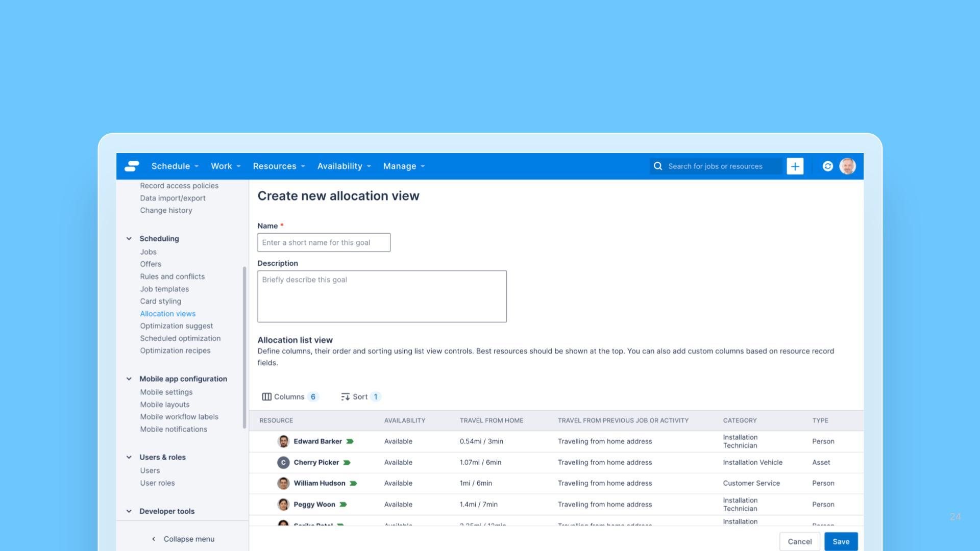This screenshot has height=551, width=980.
Task: Open Job templates
Action: pyautogui.click(x=164, y=289)
